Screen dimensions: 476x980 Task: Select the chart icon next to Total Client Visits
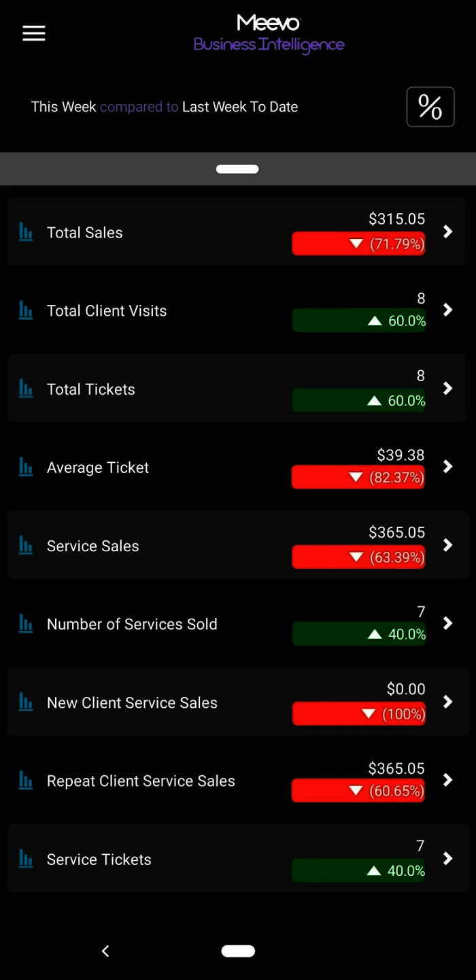25,310
